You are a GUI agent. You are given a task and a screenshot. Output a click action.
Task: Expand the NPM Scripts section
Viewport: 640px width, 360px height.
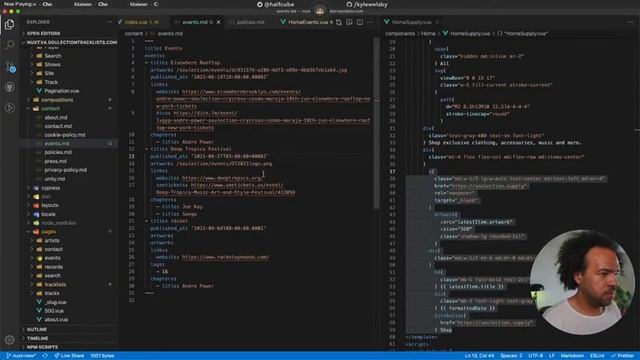(69, 347)
